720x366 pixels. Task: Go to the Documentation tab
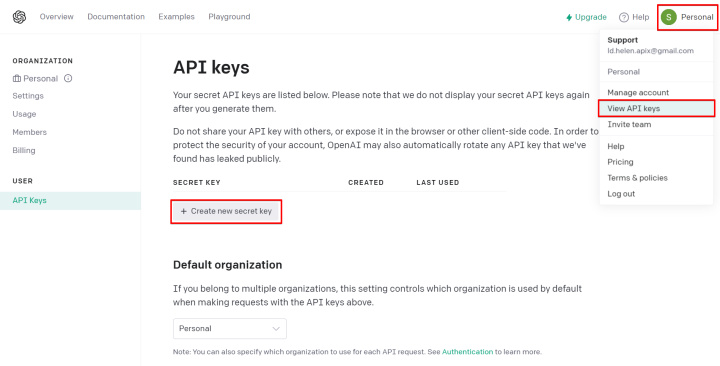pos(116,17)
